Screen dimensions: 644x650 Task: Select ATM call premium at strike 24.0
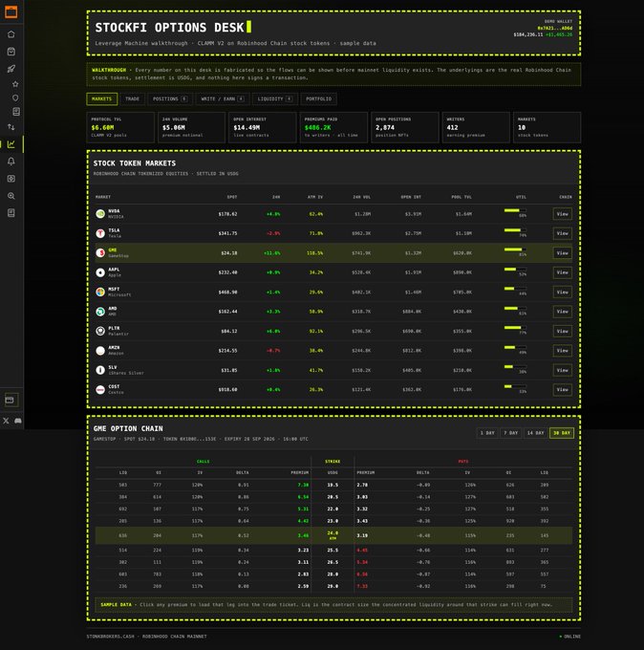(x=303, y=535)
